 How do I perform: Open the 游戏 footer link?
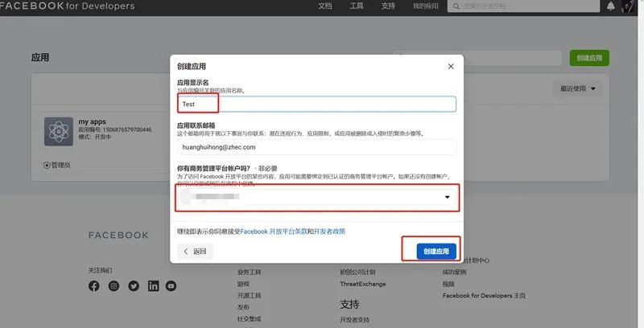click(243, 284)
